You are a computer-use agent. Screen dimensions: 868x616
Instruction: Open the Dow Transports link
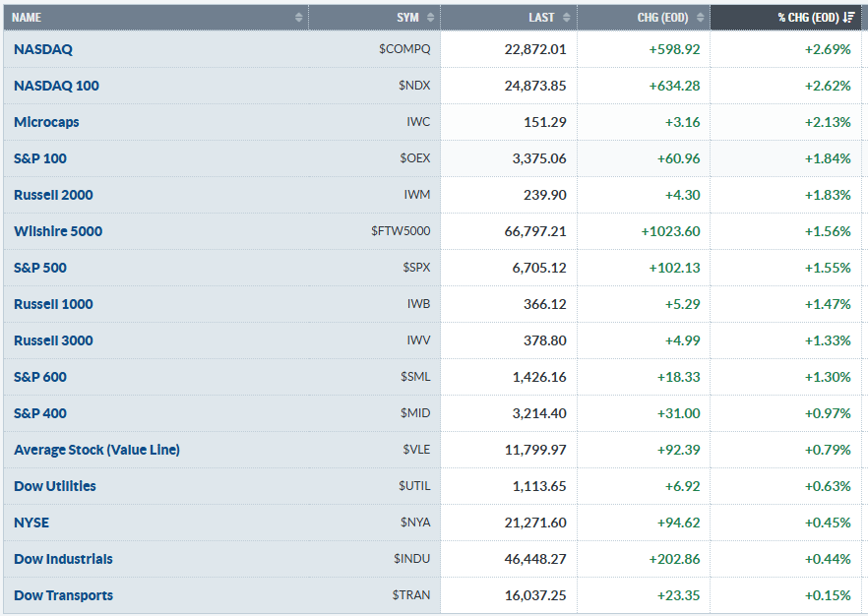coord(63,595)
